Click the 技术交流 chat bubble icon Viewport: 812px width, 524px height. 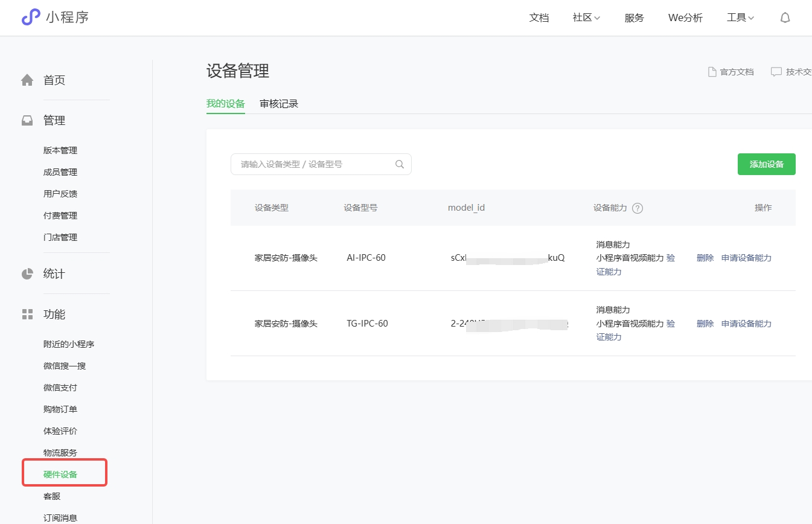click(x=776, y=72)
